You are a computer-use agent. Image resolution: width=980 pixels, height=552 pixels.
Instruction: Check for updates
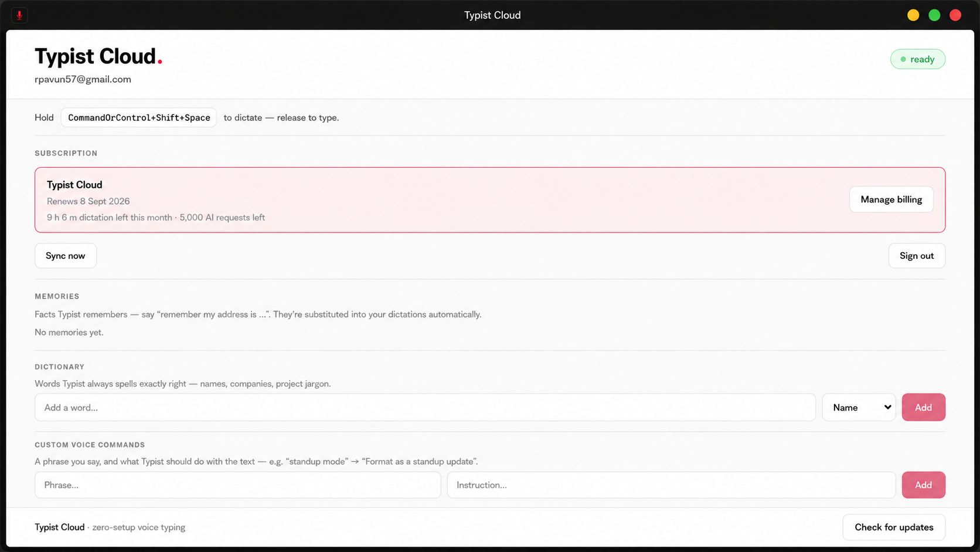(894, 527)
